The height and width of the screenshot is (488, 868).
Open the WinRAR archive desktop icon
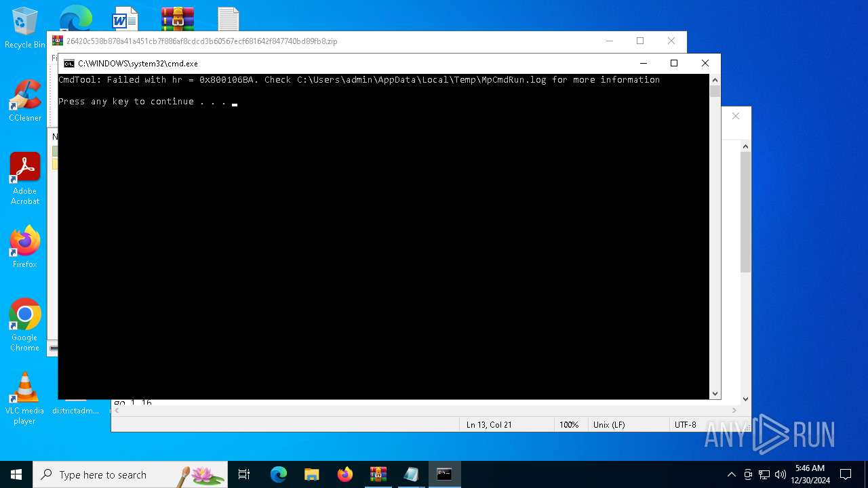pos(178,19)
